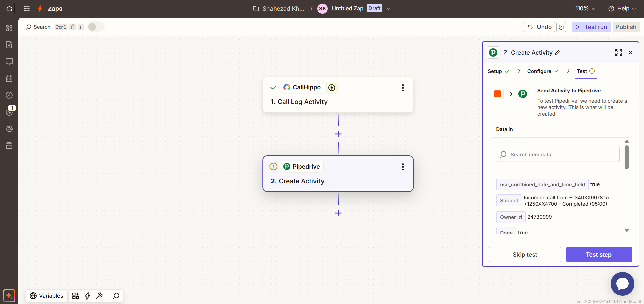Add a step between CallHippo and Pipedrive

point(338,134)
